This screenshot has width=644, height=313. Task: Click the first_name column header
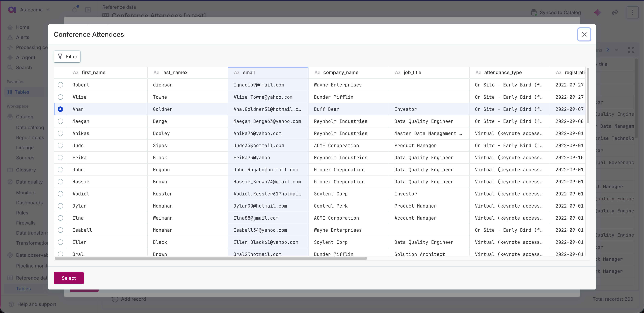pos(107,72)
